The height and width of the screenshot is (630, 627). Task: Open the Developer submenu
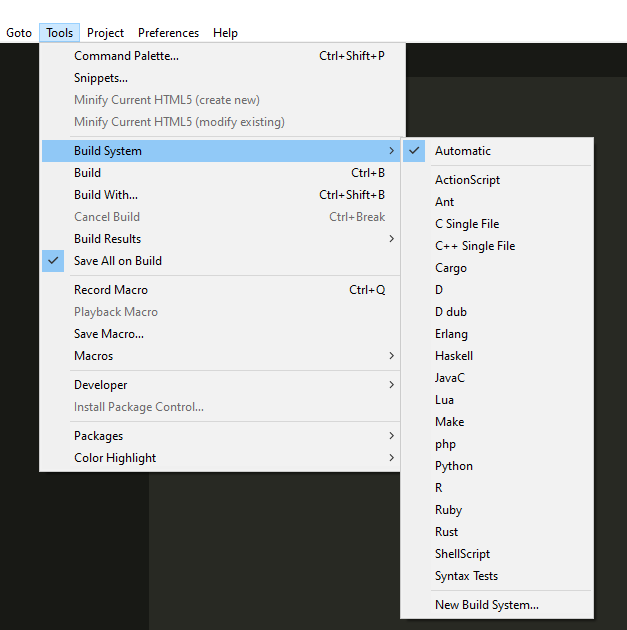(100, 385)
